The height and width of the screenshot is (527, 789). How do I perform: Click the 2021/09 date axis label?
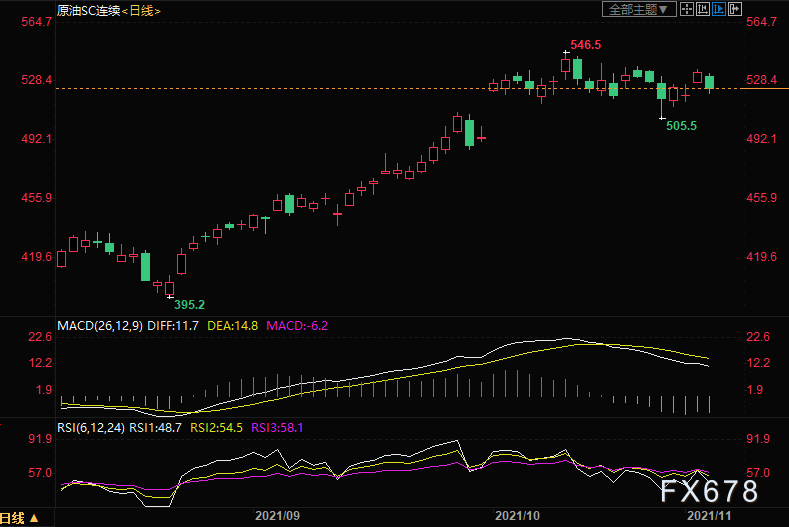tap(277, 516)
